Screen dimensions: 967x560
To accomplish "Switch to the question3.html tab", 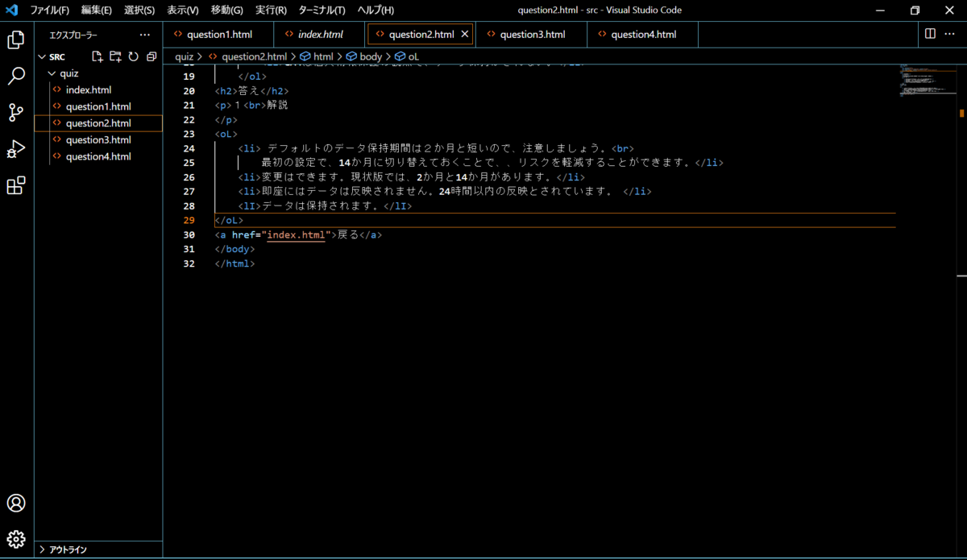I will pyautogui.click(x=532, y=35).
